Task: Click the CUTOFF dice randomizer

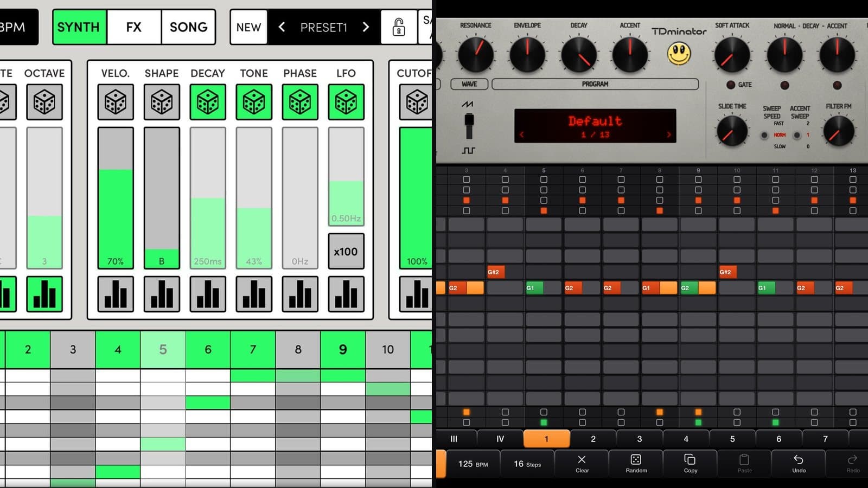Action: pyautogui.click(x=416, y=102)
